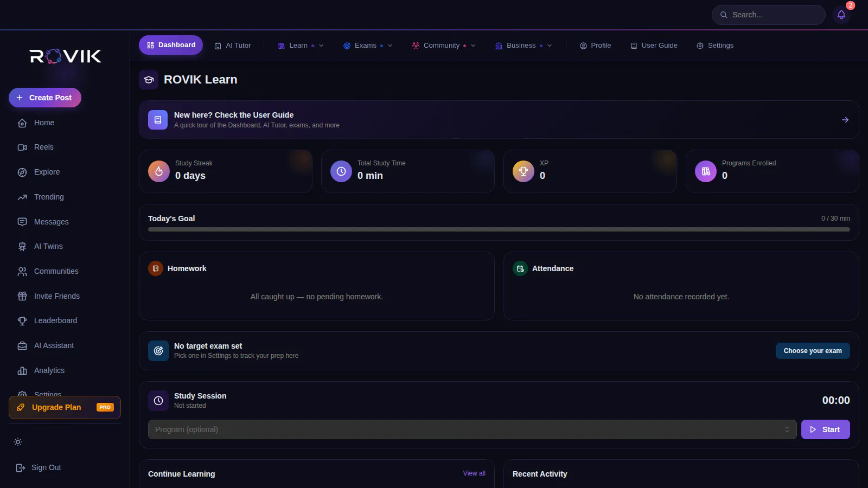Click the Study Session 00:00 timer
Image resolution: width=868 pixels, height=488 pixels.
836,400
